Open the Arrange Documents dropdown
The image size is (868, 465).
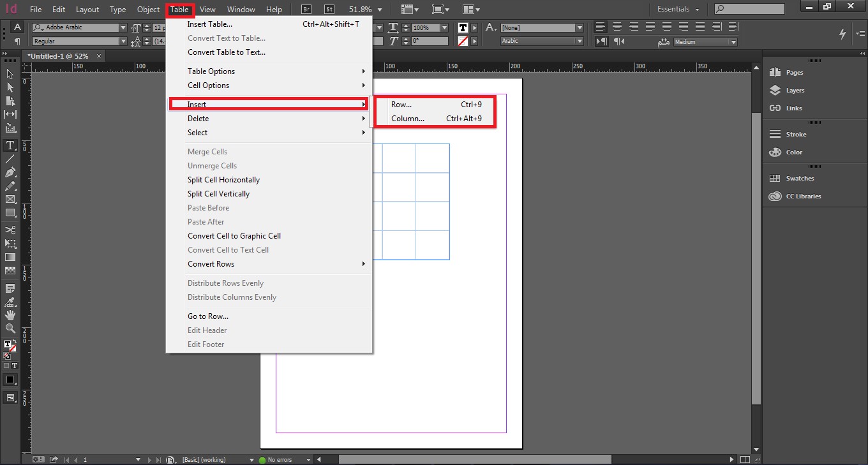tap(471, 10)
